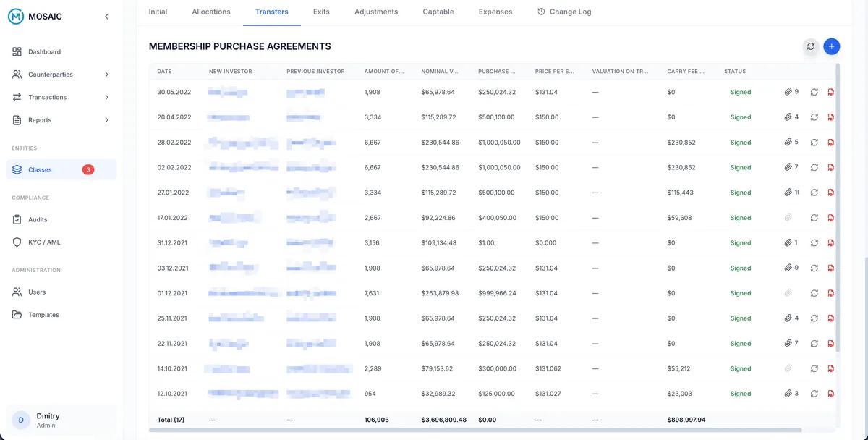Image resolution: width=868 pixels, height=440 pixels.
Task: Select the Transfers tab
Action: [272, 12]
